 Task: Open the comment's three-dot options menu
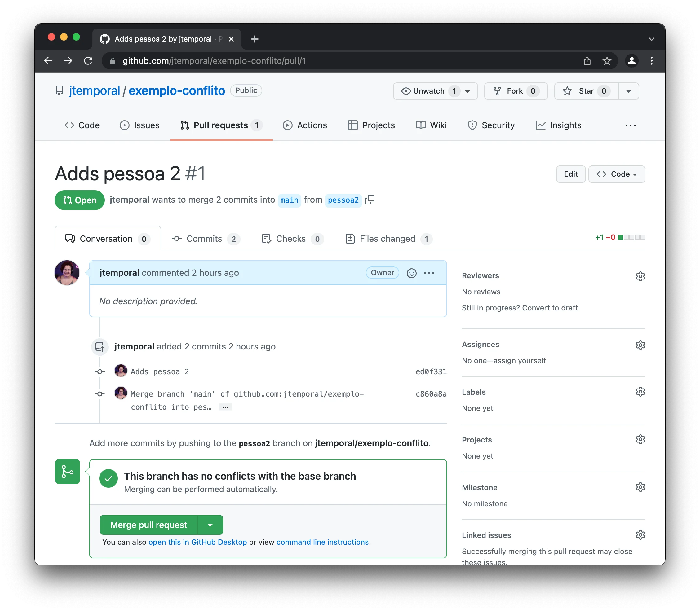pyautogui.click(x=429, y=273)
